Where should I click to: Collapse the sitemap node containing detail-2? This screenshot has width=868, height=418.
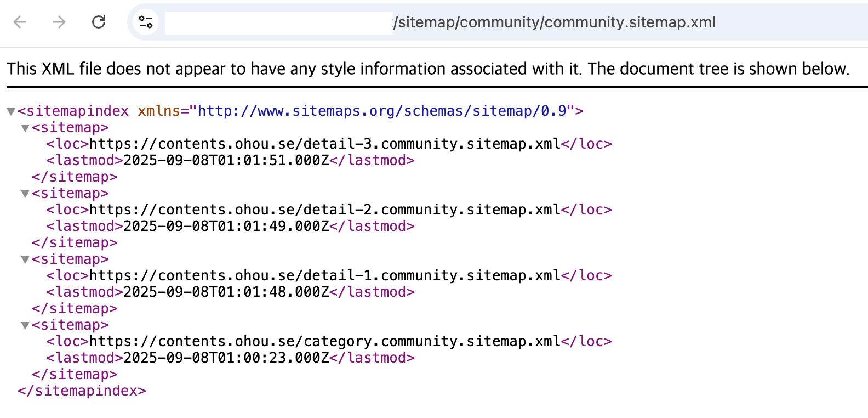[x=25, y=194]
